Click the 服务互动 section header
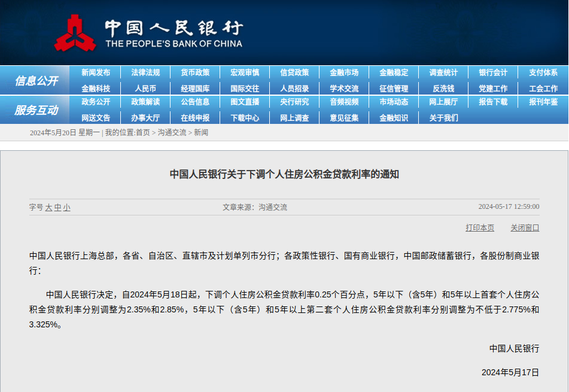Screen dimensions: 569x392 pyautogui.click(x=36, y=110)
